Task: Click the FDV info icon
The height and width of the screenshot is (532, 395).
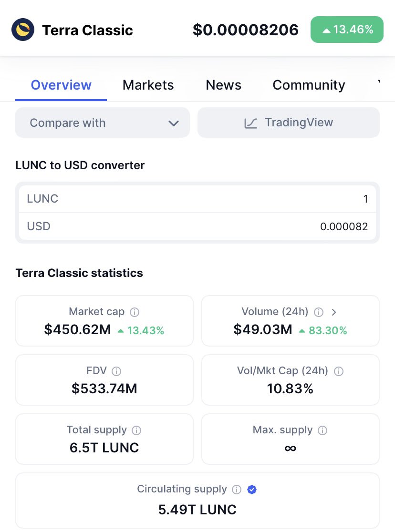Action: click(x=116, y=371)
